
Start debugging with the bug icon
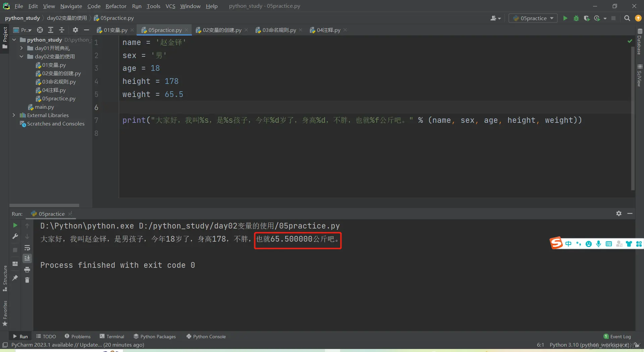[x=576, y=18]
